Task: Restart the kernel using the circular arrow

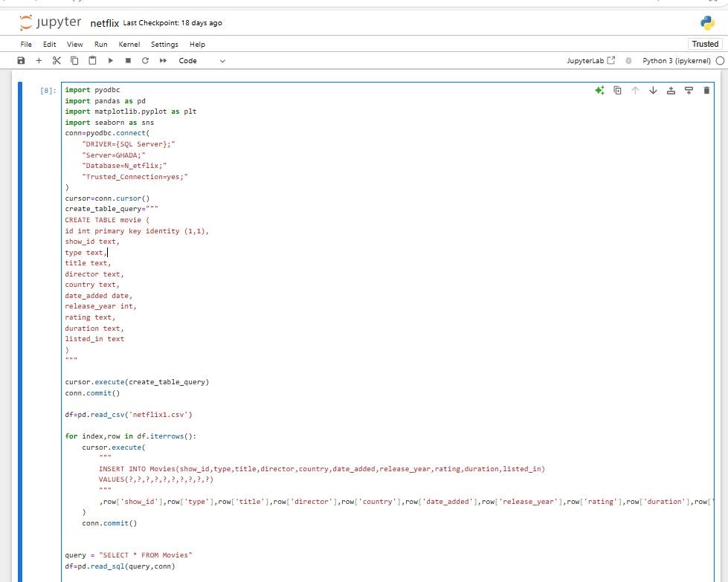Action: pos(145,60)
